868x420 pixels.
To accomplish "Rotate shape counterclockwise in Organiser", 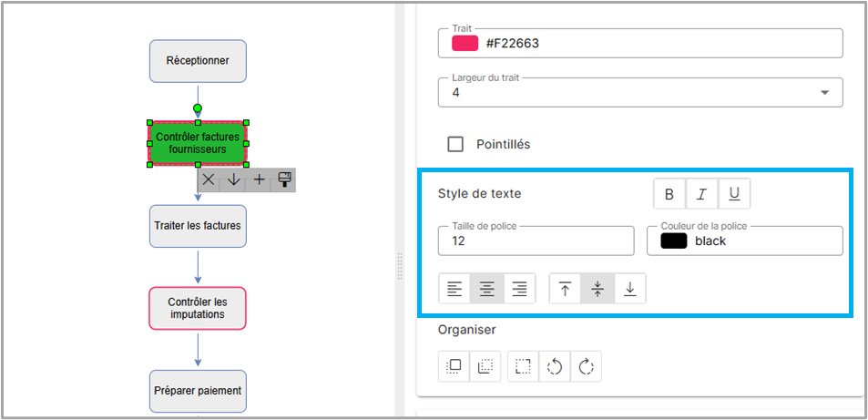I will 554,366.
